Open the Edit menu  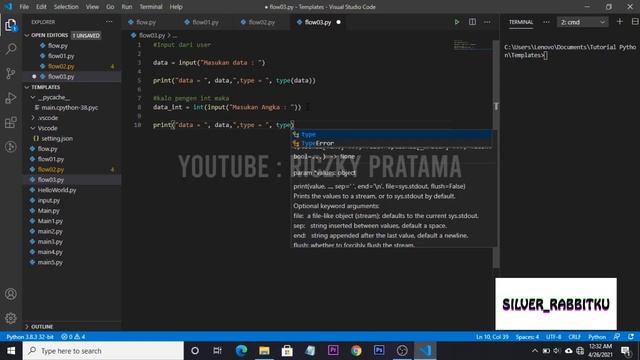pos(41,7)
